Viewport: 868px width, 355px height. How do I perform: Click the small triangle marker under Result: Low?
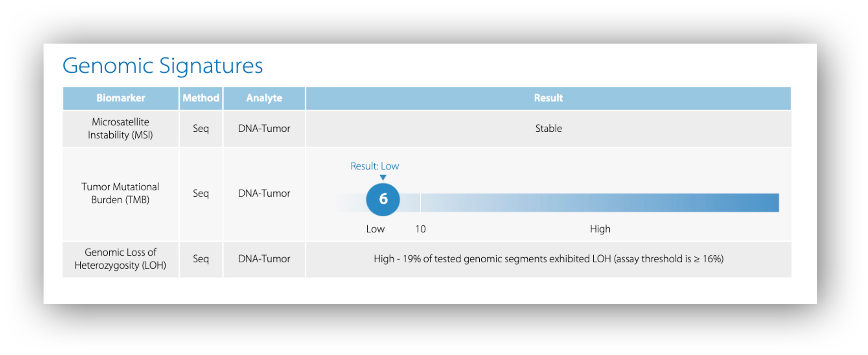click(x=383, y=177)
